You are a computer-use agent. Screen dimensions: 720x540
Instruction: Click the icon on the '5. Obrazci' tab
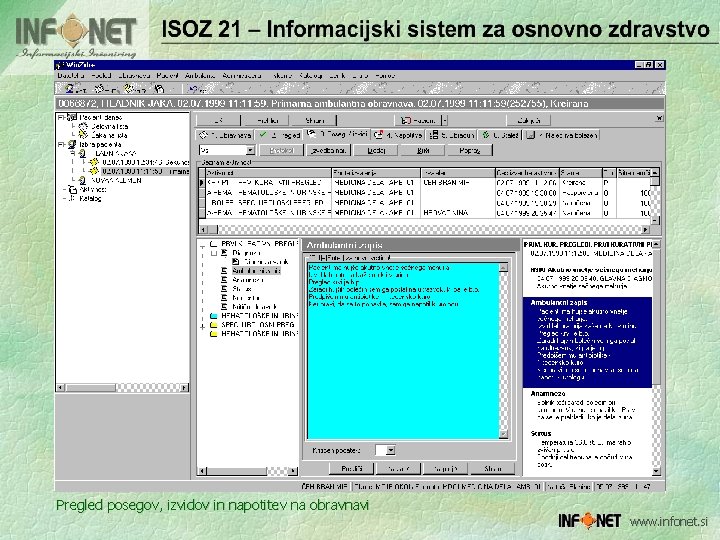pyautogui.click(x=433, y=135)
